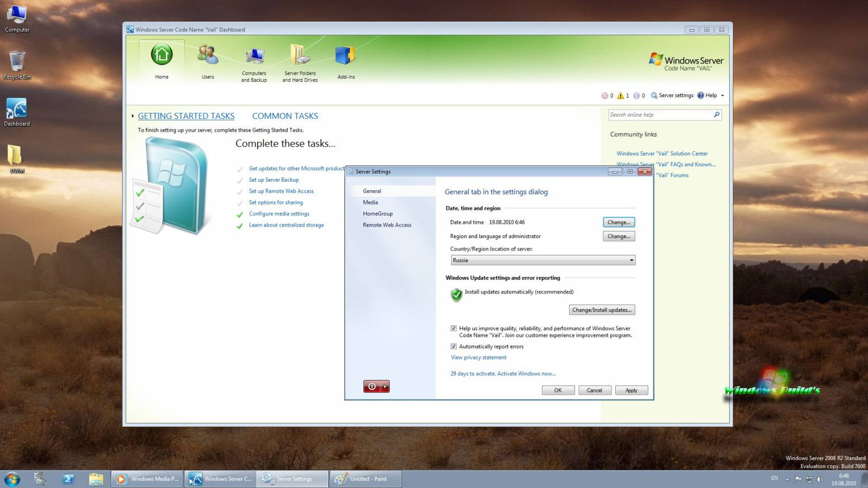Viewport: 868px width, 488px height.
Task: Click the search magnifier in online help
Action: coord(716,114)
